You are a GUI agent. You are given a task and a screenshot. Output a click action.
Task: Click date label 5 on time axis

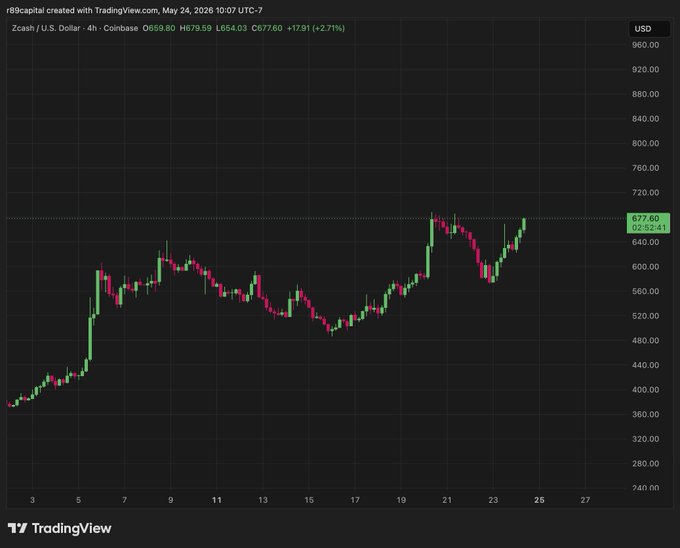[78, 500]
